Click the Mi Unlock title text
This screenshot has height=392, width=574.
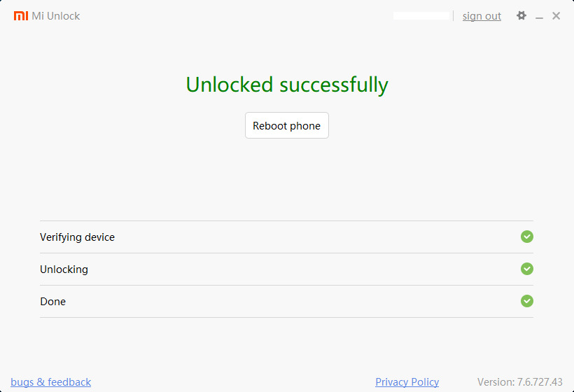click(56, 16)
